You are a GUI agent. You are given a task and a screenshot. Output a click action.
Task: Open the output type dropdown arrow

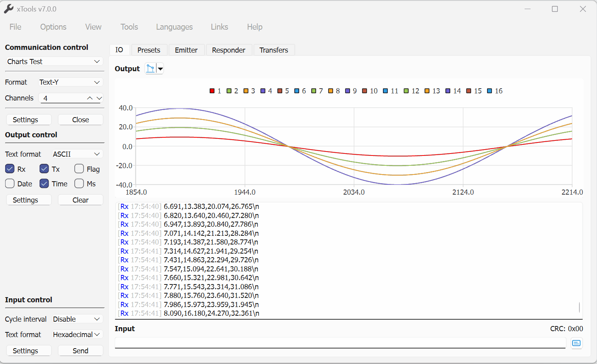click(160, 69)
